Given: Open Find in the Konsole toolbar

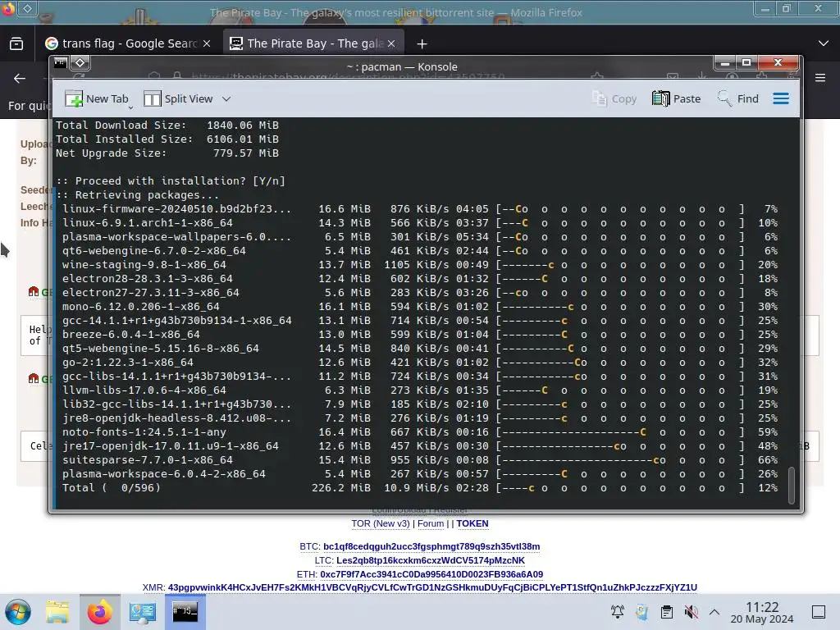Looking at the screenshot, I should (738, 98).
